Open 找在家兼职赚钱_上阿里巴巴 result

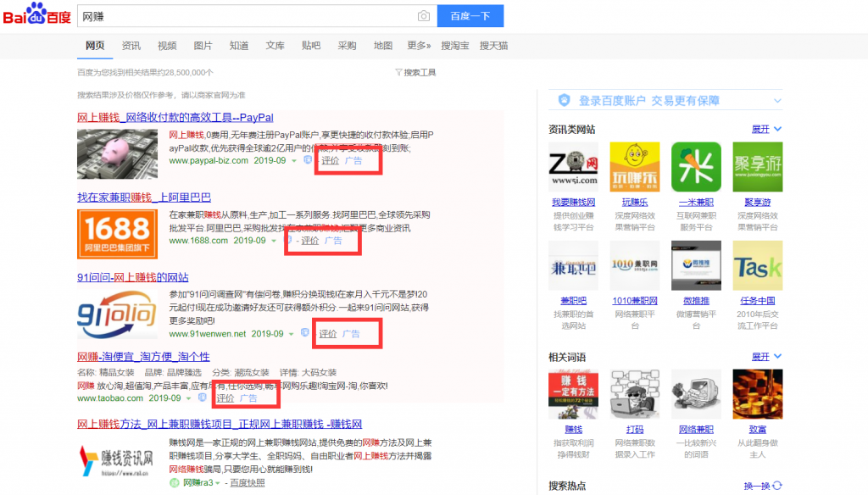pyautogui.click(x=144, y=197)
